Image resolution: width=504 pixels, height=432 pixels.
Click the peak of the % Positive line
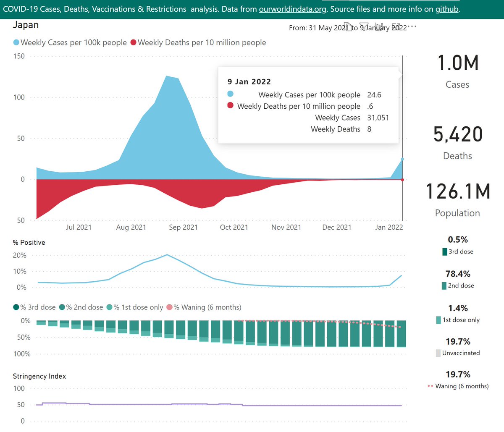(167, 255)
